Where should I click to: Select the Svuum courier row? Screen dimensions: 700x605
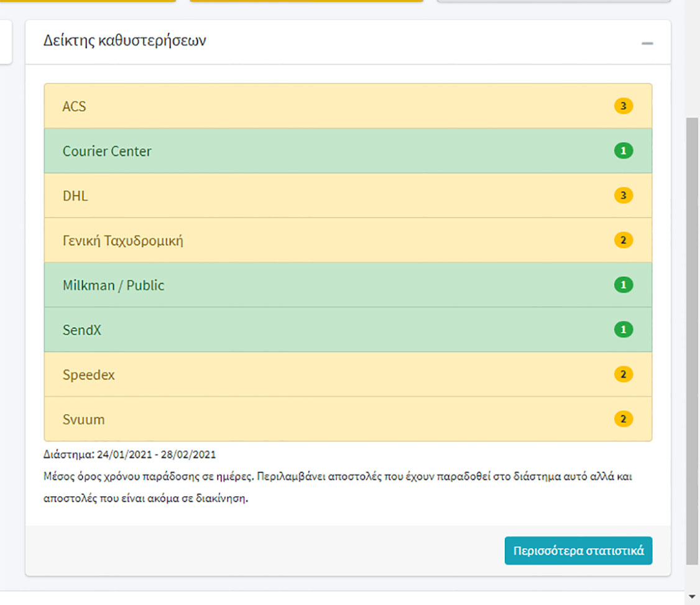(348, 419)
